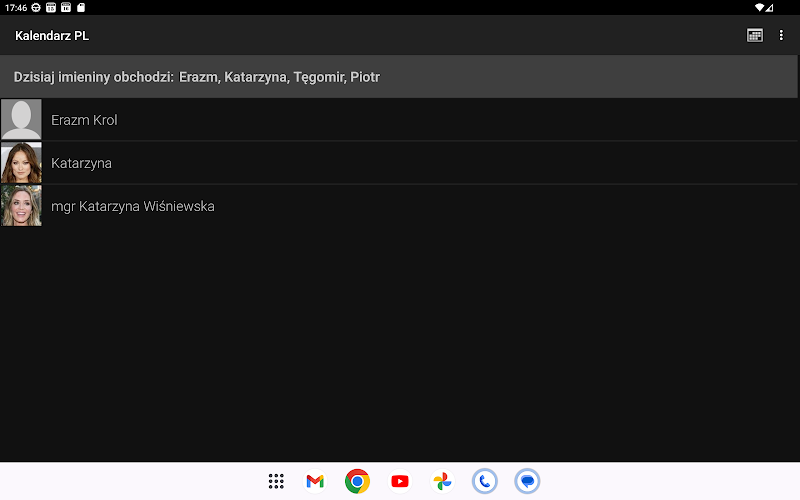The height and width of the screenshot is (500, 800).
Task: Open the app drawer grid icon
Action: click(276, 481)
